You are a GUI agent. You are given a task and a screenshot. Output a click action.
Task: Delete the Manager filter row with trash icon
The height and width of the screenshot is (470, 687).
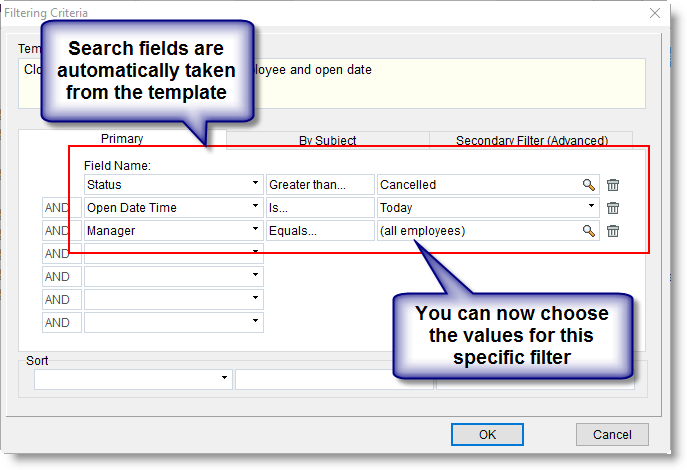[x=613, y=231]
